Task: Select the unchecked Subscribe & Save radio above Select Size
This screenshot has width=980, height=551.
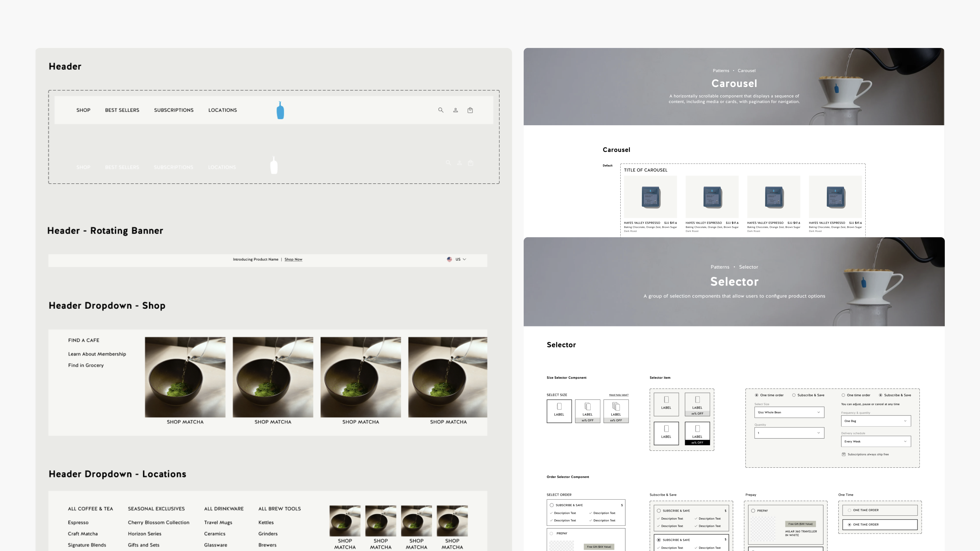Action: pyautogui.click(x=794, y=395)
